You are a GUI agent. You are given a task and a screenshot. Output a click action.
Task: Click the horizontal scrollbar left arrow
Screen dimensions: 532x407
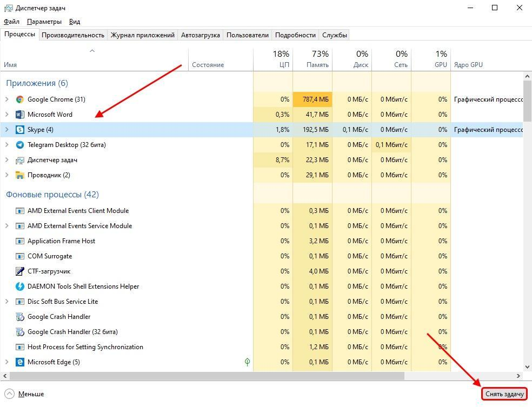click(x=5, y=376)
